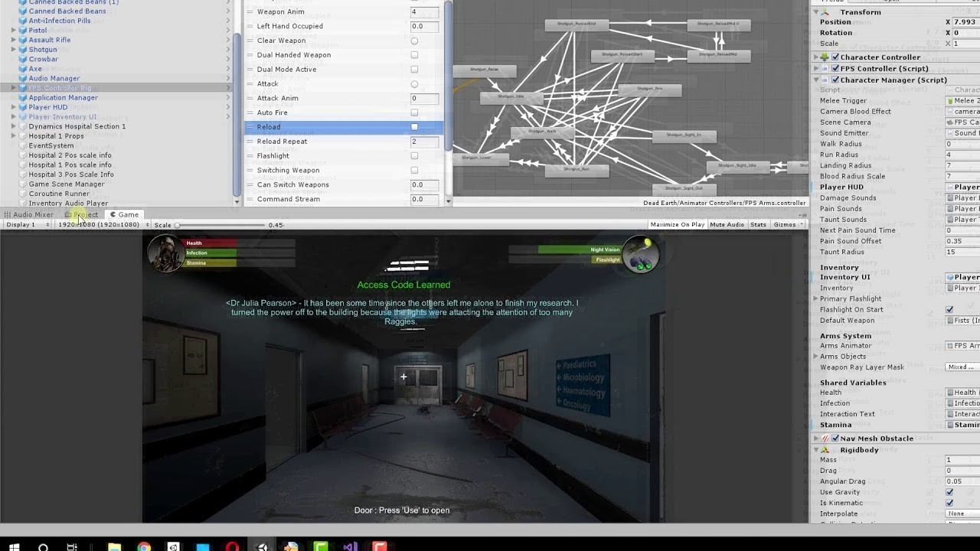Toggle the Reload parameter checkbox

pos(414,127)
